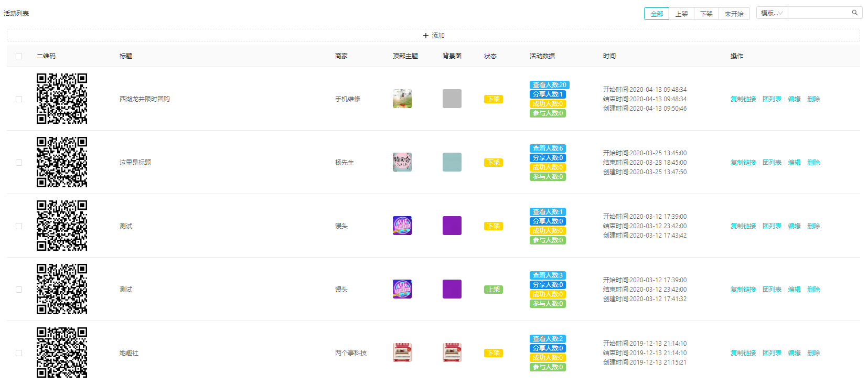Image resolution: width=868 pixels, height=384 pixels.
Task: Click 分享人数:1 badge
Action: point(548,94)
